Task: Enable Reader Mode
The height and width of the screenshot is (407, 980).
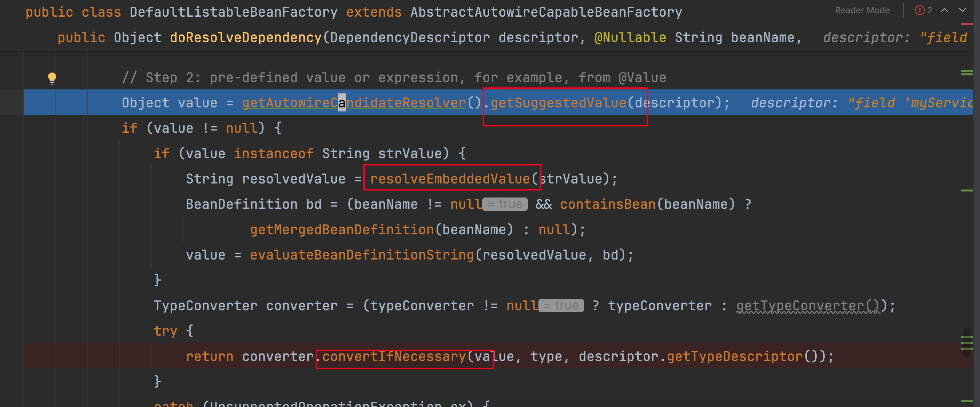Action: pyautogui.click(x=862, y=10)
